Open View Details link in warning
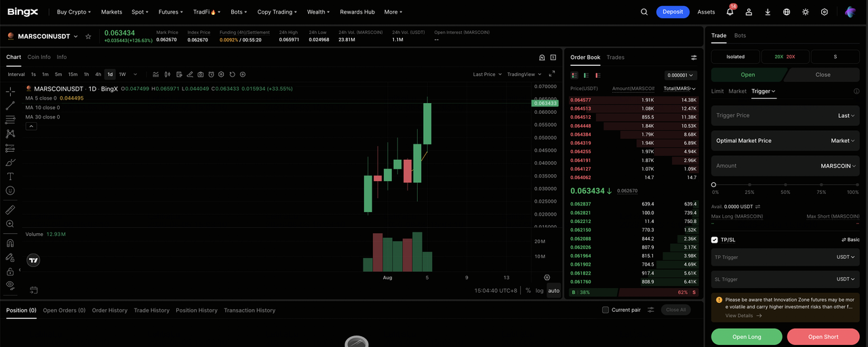This screenshot has height=347, width=868. (x=744, y=315)
